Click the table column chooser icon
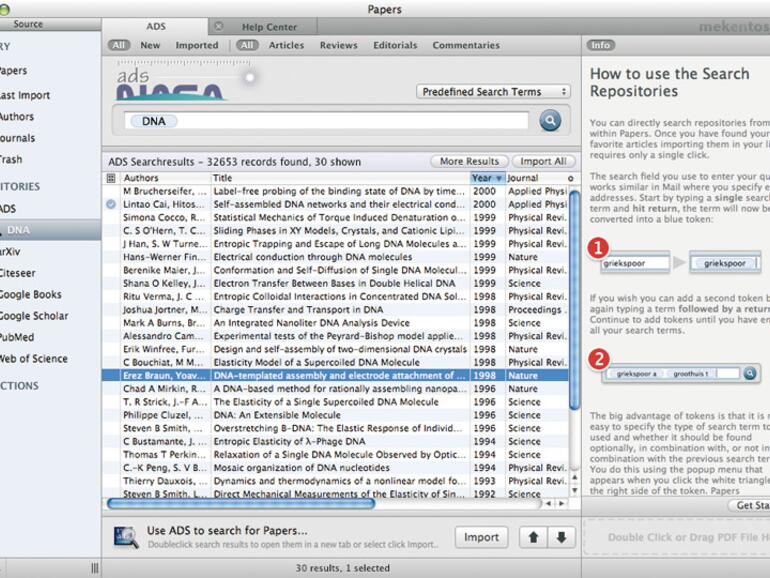This screenshot has width=770, height=578. pyautogui.click(x=111, y=178)
